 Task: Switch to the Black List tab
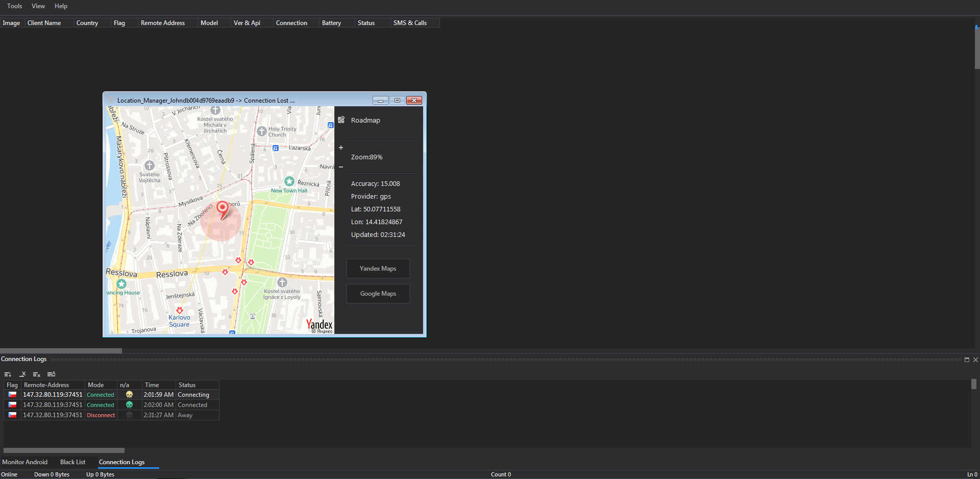[73, 462]
